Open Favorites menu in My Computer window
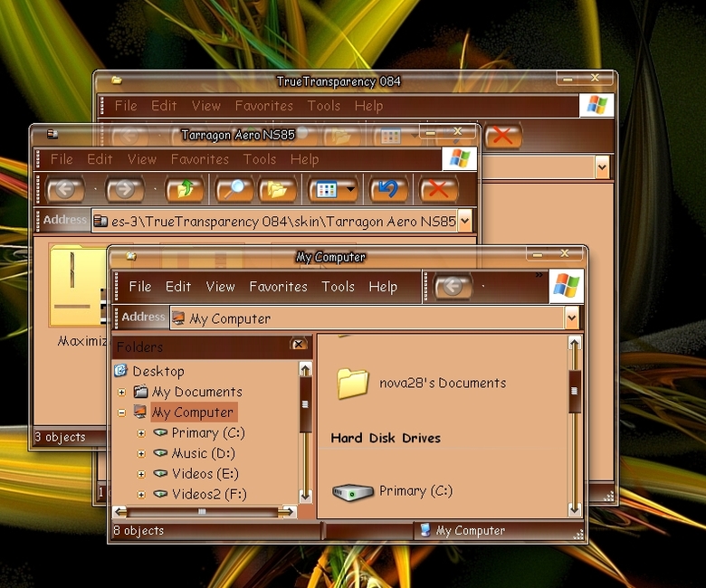 point(278,287)
